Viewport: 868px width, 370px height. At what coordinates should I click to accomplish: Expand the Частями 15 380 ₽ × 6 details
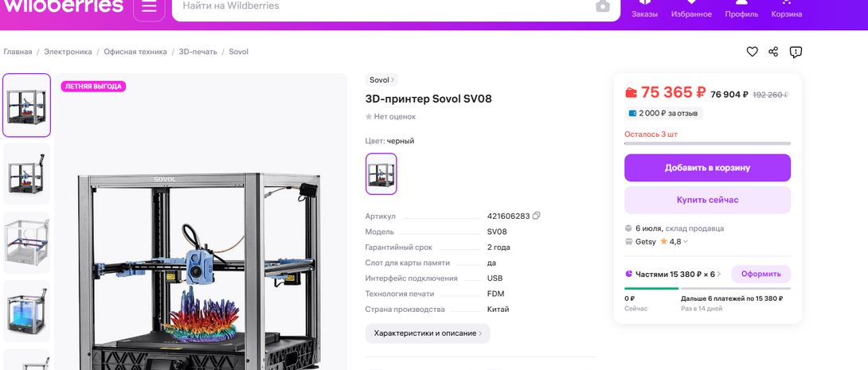click(x=718, y=275)
